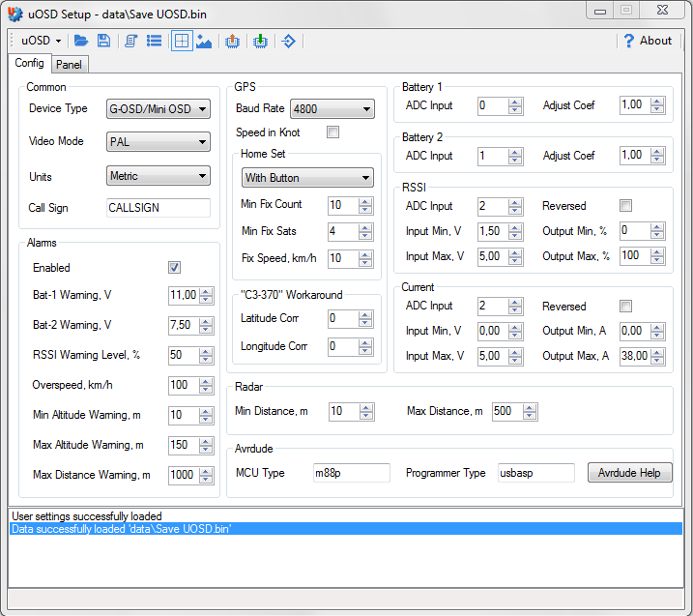Open About from the toolbar
693x616 pixels.
pos(647,41)
